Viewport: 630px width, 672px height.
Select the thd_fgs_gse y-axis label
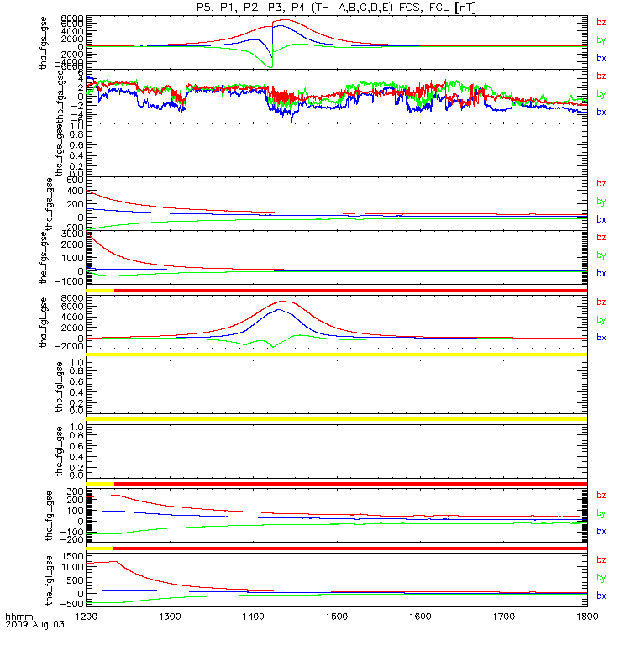[50, 204]
